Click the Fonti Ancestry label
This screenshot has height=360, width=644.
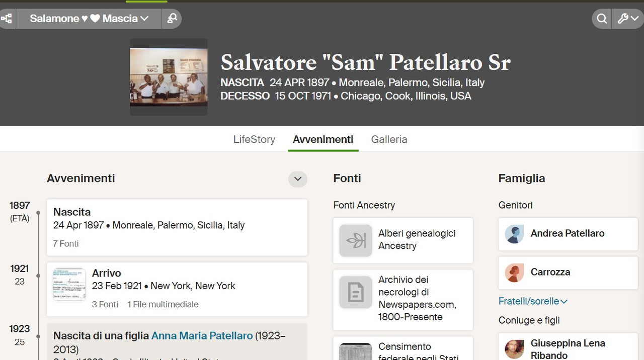click(364, 205)
